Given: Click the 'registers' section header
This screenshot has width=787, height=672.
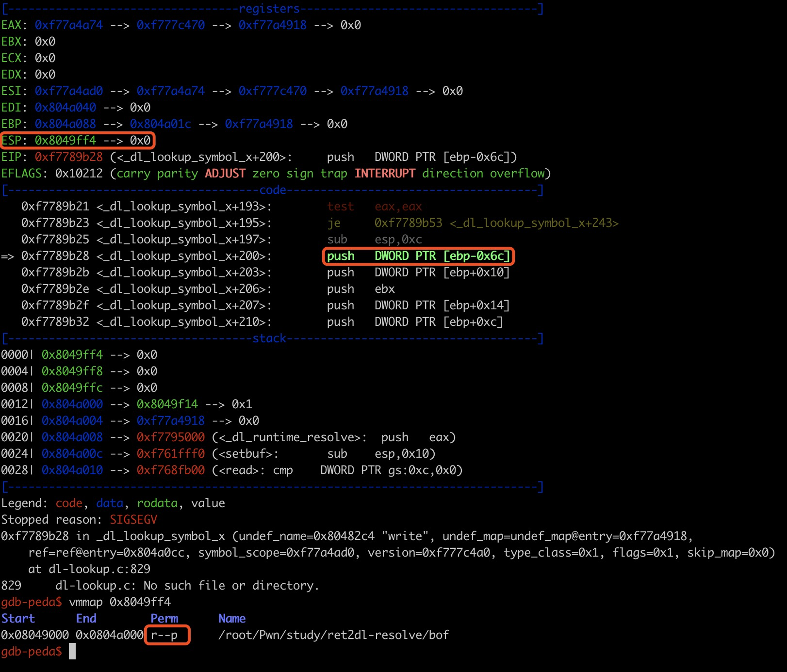Looking at the screenshot, I should click(269, 9).
